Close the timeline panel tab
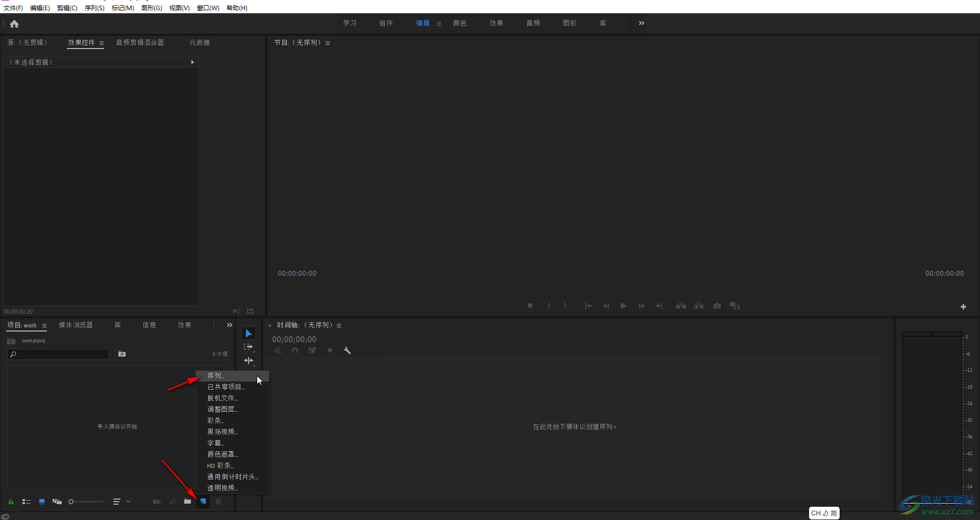This screenshot has height=520, width=980. (x=270, y=325)
